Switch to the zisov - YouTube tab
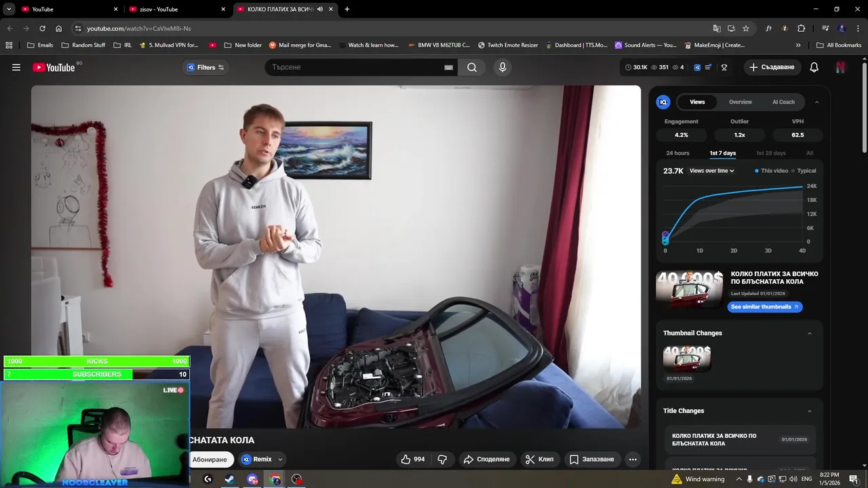 [x=178, y=9]
